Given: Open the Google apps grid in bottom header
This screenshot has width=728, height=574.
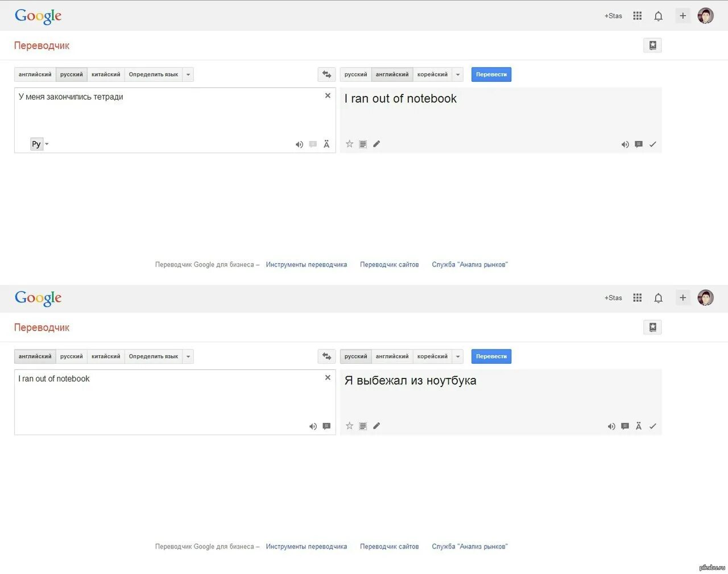Looking at the screenshot, I should [638, 298].
